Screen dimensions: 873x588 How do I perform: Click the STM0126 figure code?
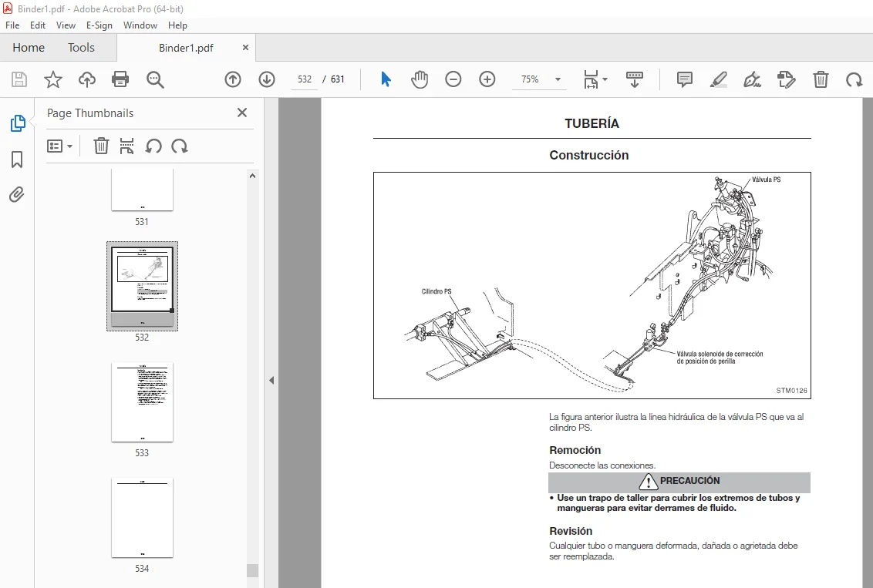(x=791, y=391)
